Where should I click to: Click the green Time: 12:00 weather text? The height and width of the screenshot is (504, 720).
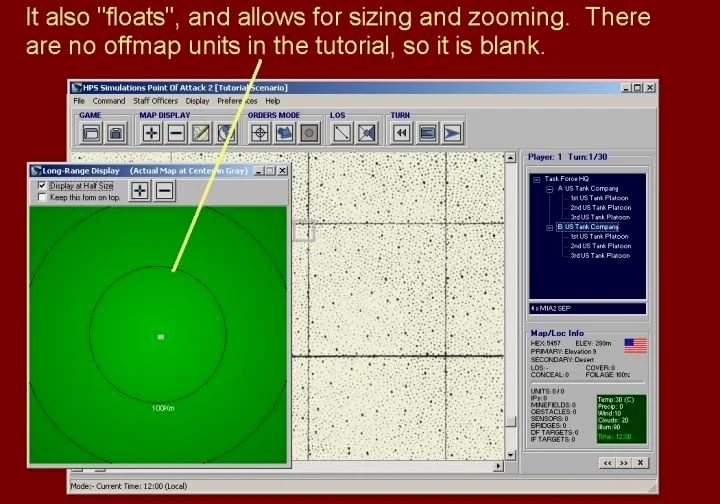click(x=614, y=437)
